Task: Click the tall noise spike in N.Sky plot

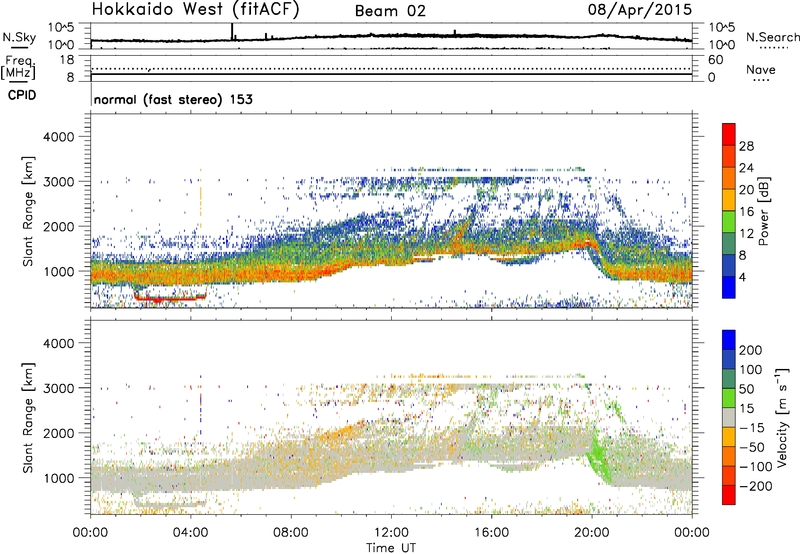Action: 232,32
